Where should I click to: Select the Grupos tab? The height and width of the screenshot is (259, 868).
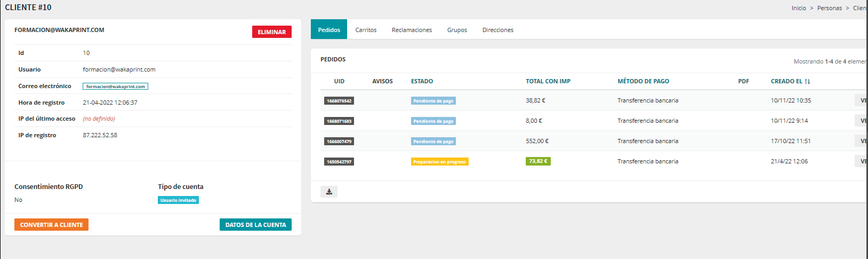coord(457,30)
